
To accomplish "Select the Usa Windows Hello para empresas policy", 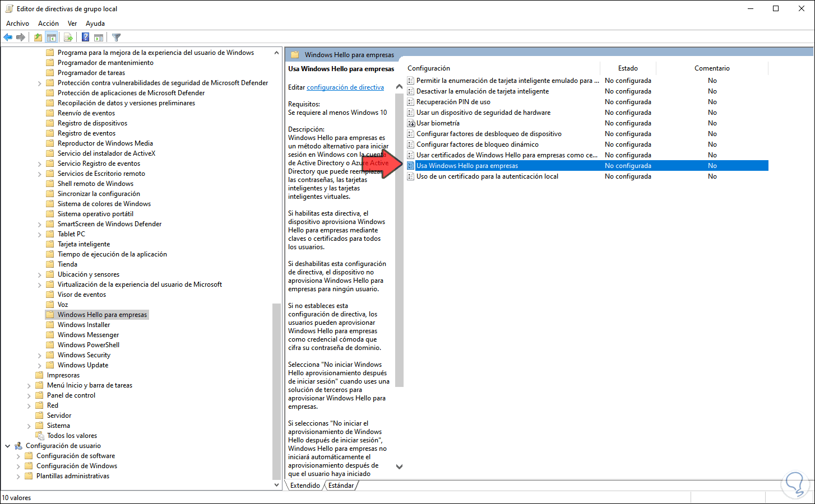I will pyautogui.click(x=587, y=166).
